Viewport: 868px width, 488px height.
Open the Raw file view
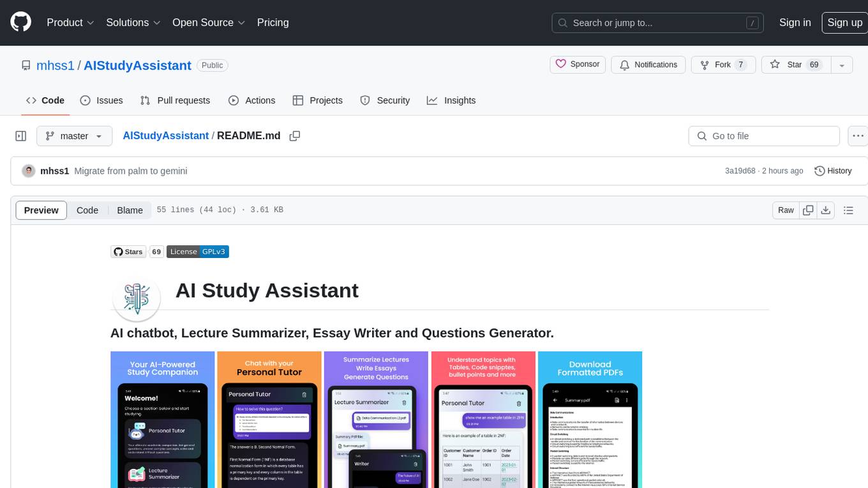[786, 210]
